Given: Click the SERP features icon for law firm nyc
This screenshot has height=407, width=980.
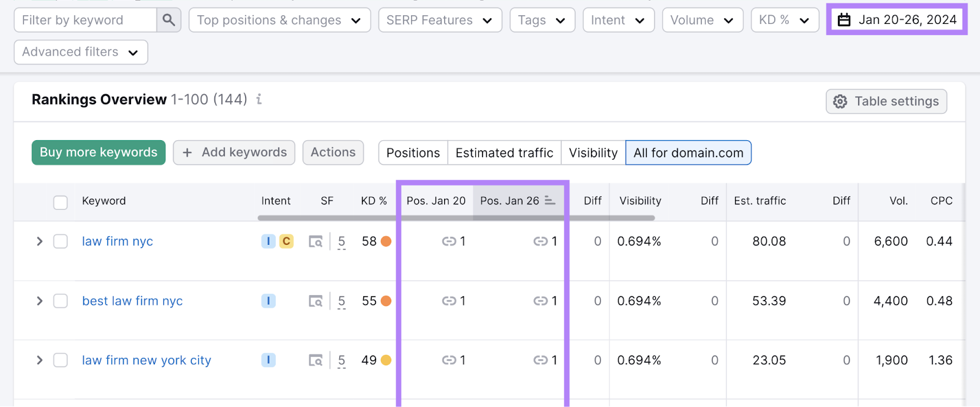Looking at the screenshot, I should click(x=315, y=242).
